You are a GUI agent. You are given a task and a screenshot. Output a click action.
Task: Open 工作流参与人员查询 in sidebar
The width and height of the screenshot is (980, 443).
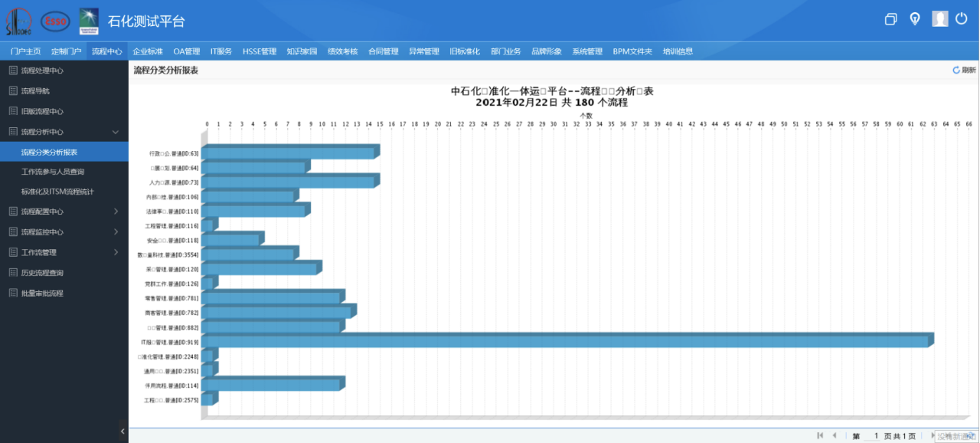click(64, 172)
